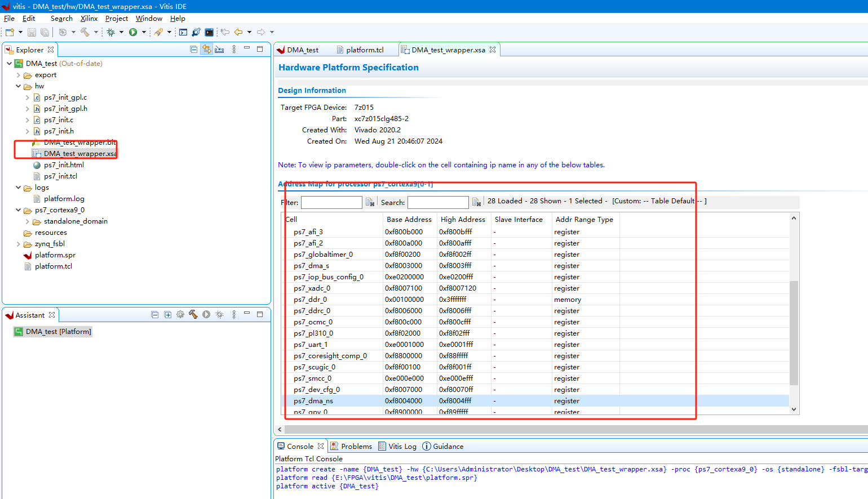Click the Build hammer in Assistant panel
Screen dimensions: 868x499
(193, 315)
